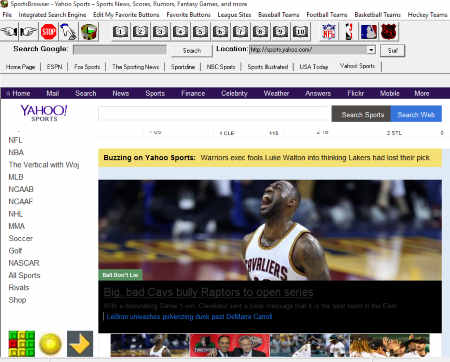This screenshot has width=450, height=362.
Task: Switch to the Sportsline tab
Action: pyautogui.click(x=183, y=67)
